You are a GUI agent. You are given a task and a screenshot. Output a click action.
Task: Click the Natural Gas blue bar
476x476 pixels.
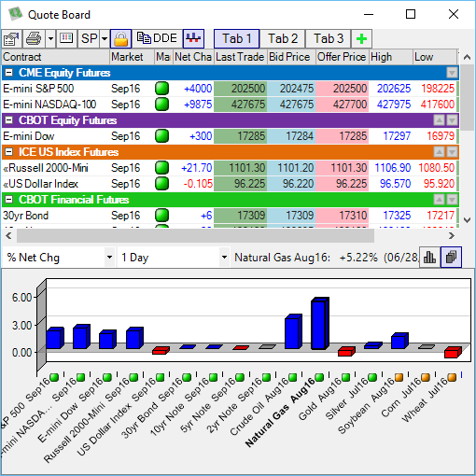(320, 324)
